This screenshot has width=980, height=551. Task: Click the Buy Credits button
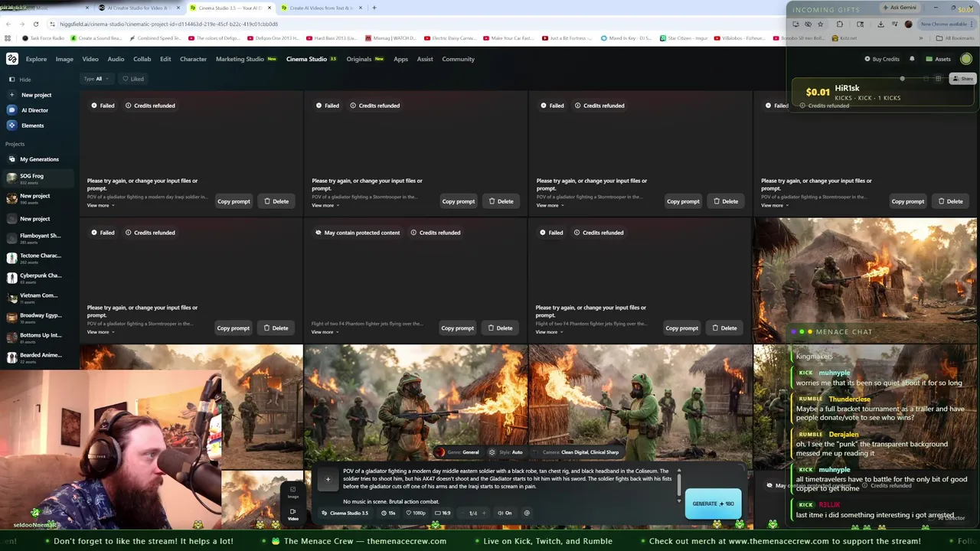(x=881, y=59)
